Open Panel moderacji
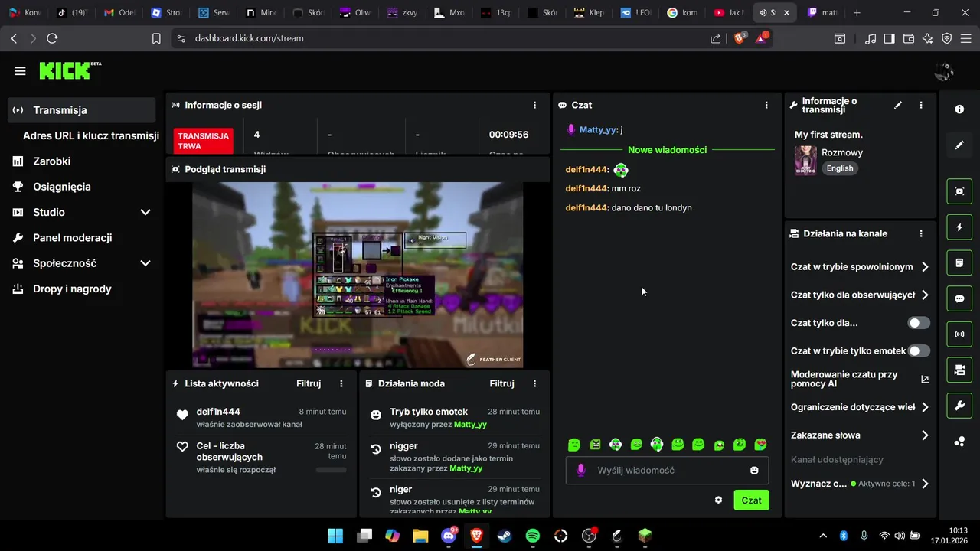Viewport: 980px width, 551px height. [x=81, y=238]
